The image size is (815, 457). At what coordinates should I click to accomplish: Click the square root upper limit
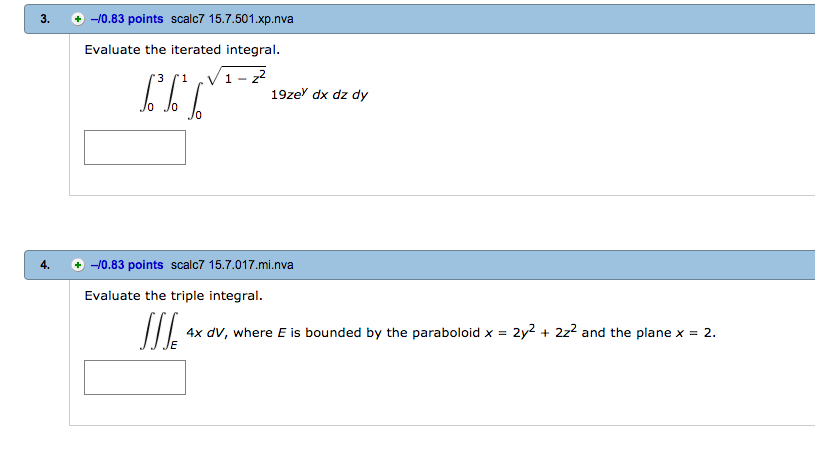(237, 73)
